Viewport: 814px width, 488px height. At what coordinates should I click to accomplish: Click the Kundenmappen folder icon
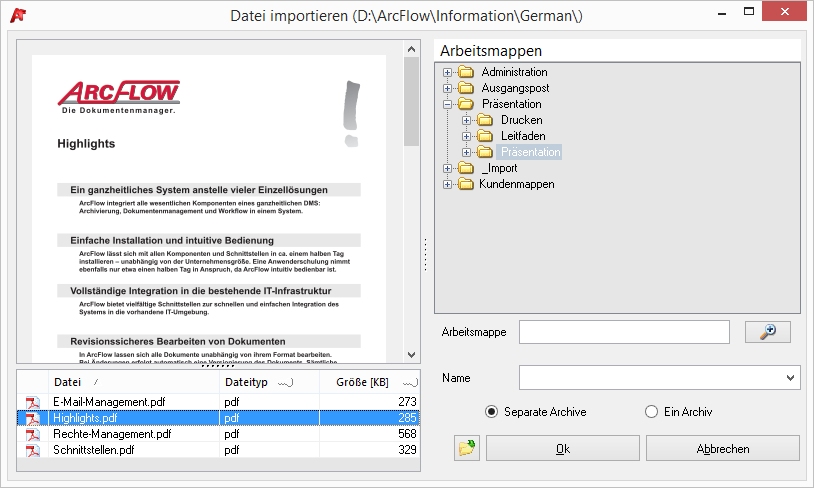click(x=466, y=184)
